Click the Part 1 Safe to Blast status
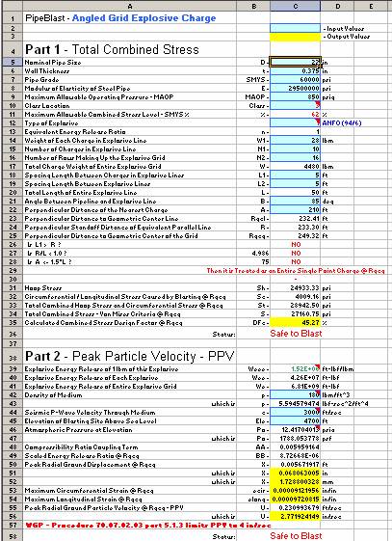 (296, 334)
